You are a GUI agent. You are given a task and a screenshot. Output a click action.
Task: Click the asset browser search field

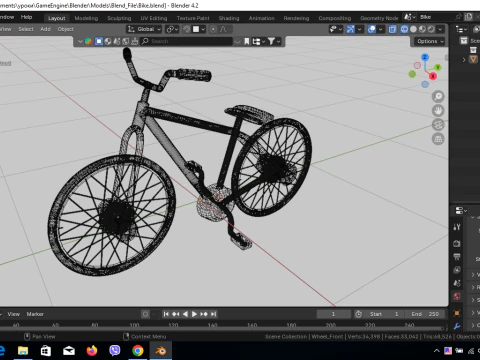pos(187,41)
